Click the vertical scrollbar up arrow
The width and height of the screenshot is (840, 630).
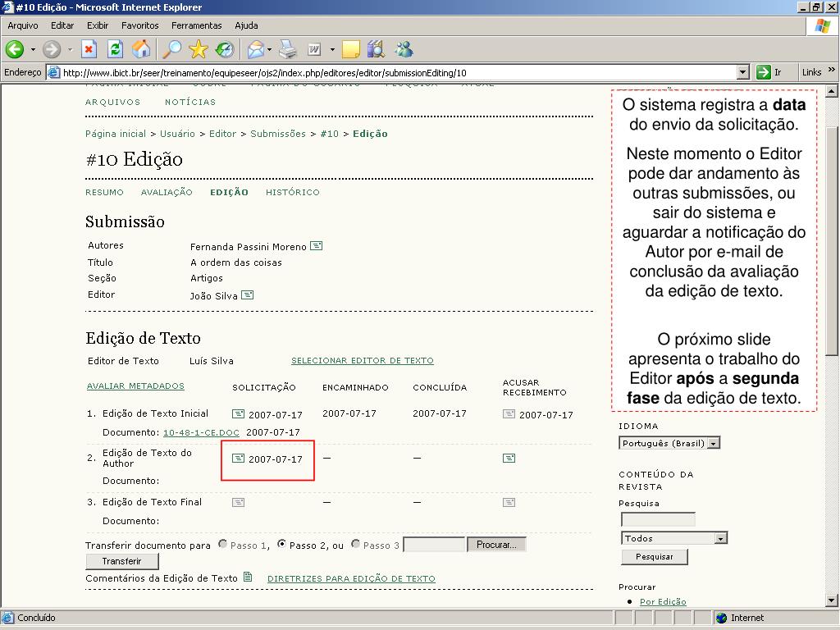(832, 90)
